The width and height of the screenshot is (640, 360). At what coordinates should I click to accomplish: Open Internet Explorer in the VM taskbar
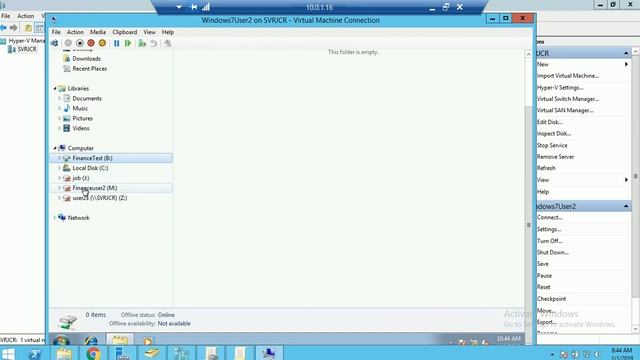(91, 340)
